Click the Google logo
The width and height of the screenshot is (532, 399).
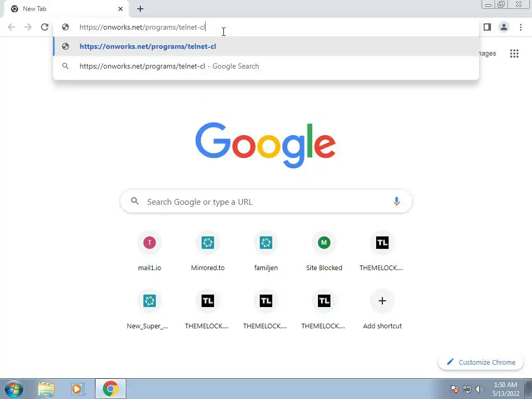pyautogui.click(x=265, y=145)
